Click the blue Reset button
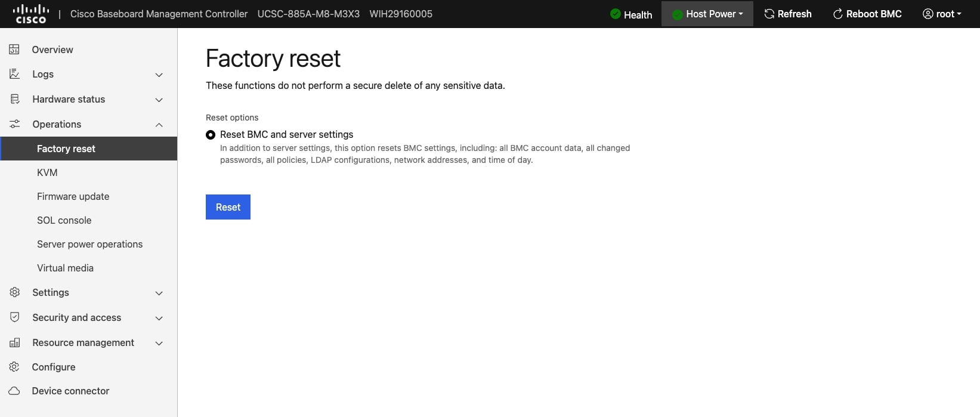The image size is (980, 417). pos(228,207)
